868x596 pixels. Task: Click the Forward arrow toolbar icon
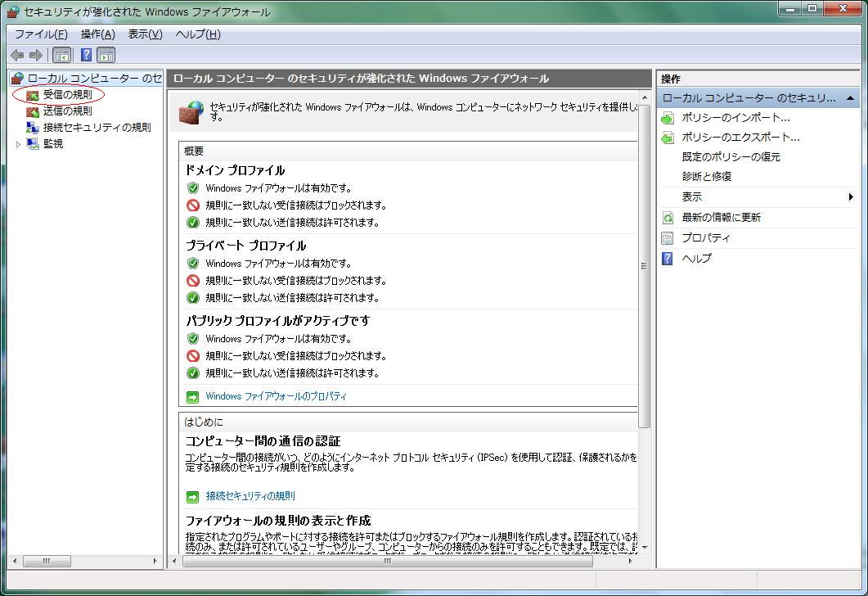35,55
